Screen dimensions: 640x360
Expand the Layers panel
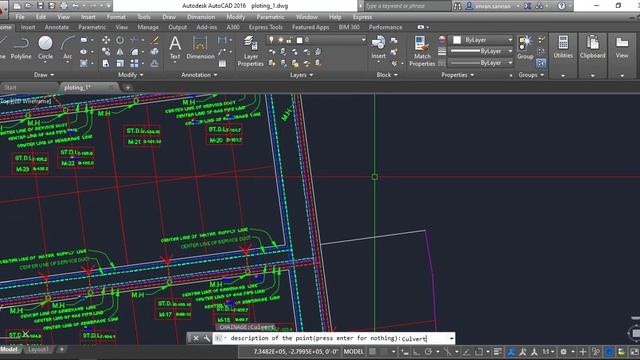(x=301, y=75)
